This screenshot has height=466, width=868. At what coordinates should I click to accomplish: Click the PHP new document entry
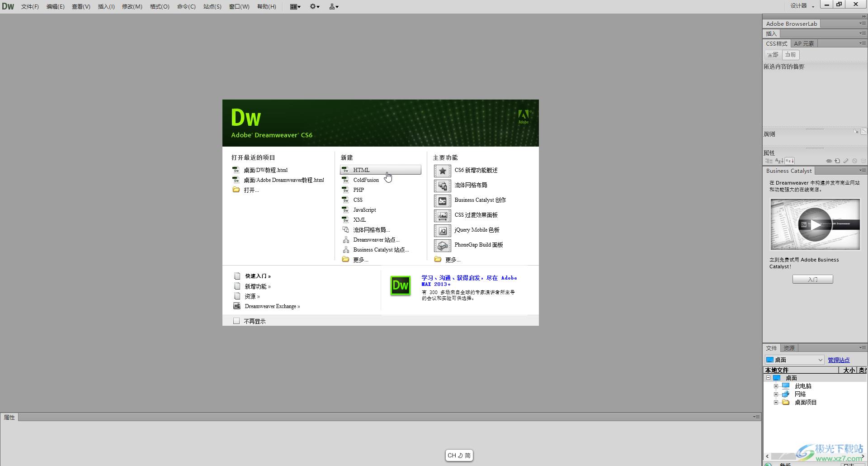point(359,190)
